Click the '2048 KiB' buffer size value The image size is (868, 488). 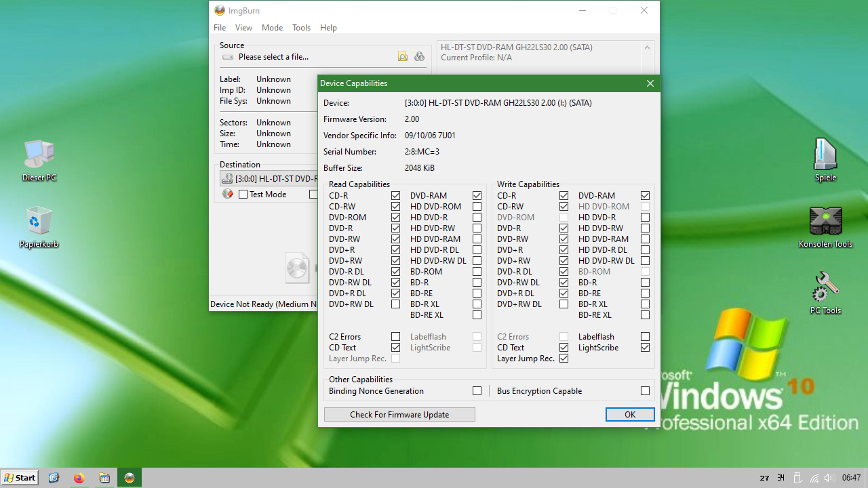click(x=420, y=168)
